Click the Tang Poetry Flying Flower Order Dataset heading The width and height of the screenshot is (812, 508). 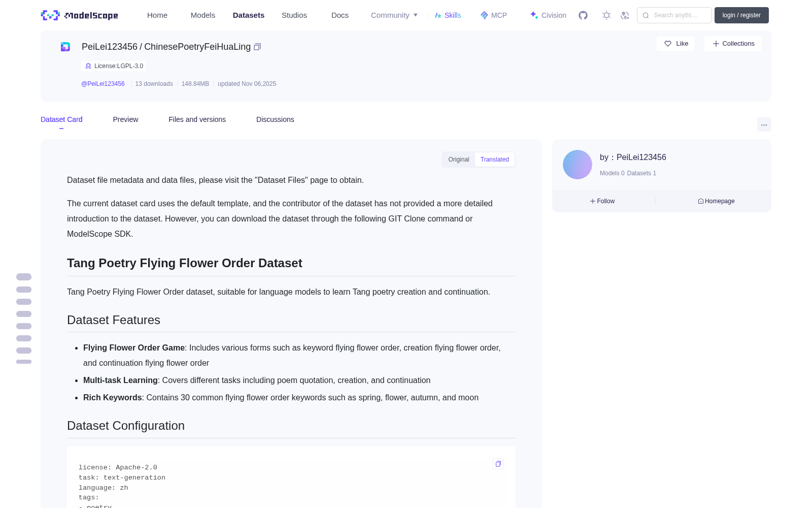pyautogui.click(x=185, y=263)
